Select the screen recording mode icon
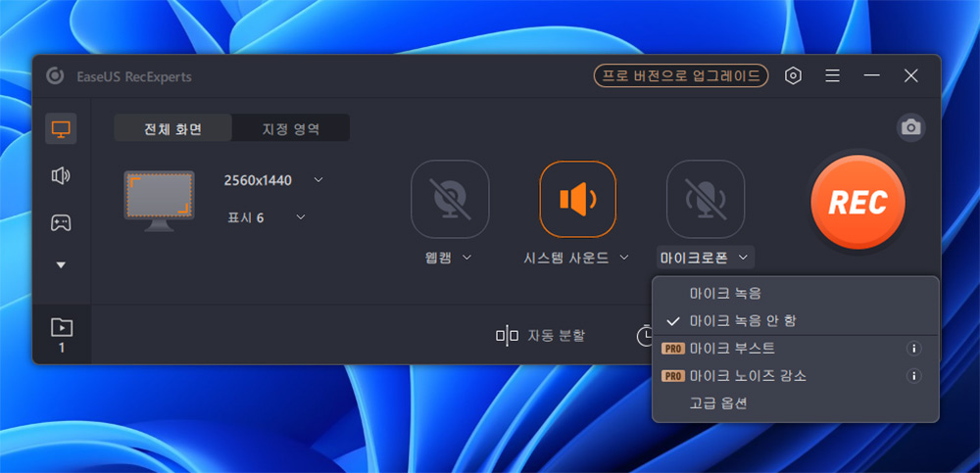The image size is (980, 473). pos(61,129)
